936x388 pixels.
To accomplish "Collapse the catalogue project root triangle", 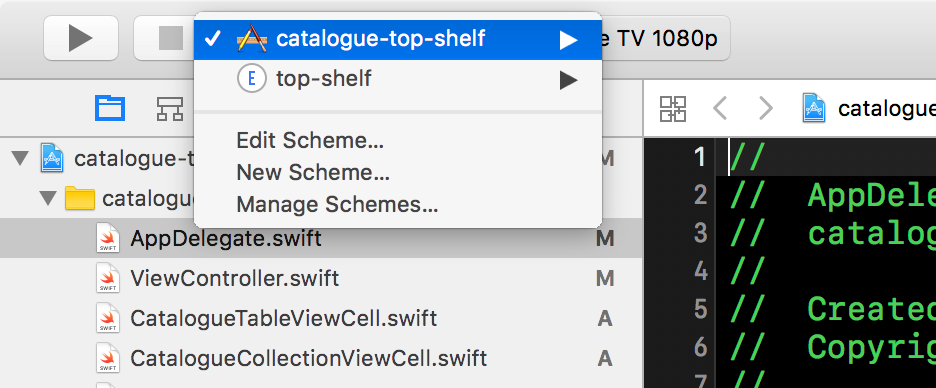I will [21, 159].
